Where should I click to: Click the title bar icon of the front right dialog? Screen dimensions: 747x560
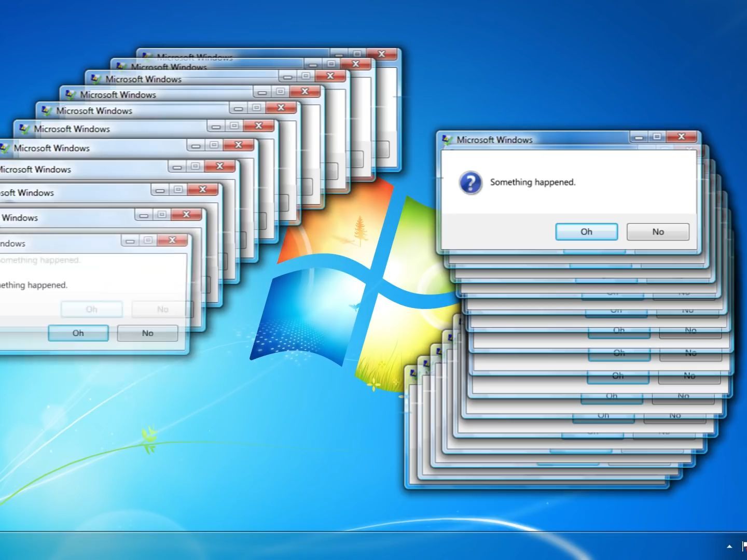(447, 139)
